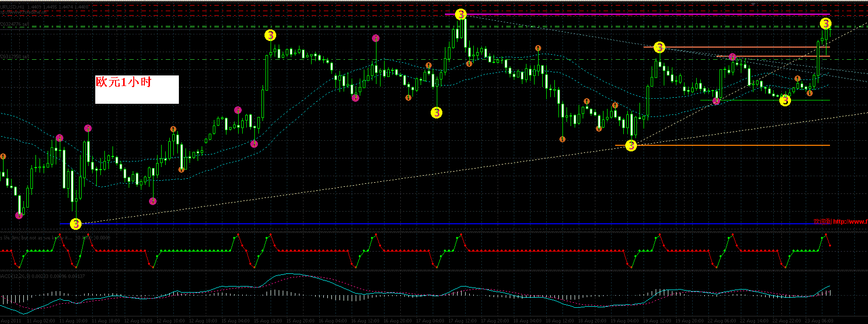Open the 欢迎到 http://www link
Screen dimensions: 868x324
point(841,221)
